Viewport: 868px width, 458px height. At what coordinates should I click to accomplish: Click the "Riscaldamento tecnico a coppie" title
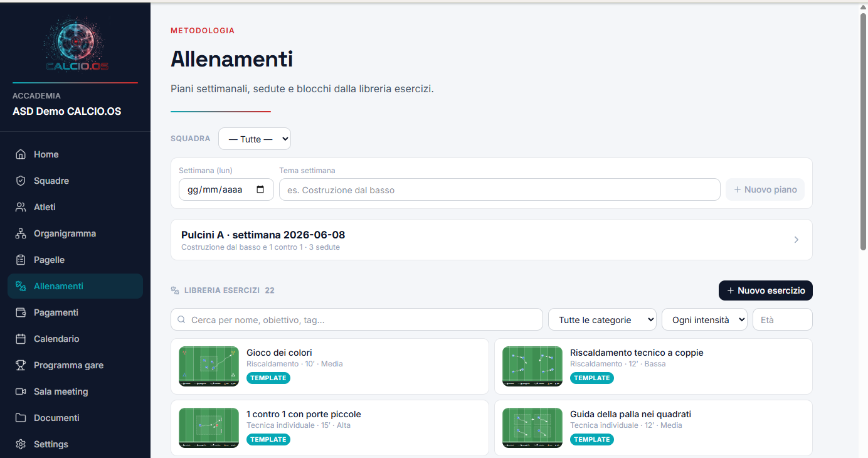click(637, 353)
